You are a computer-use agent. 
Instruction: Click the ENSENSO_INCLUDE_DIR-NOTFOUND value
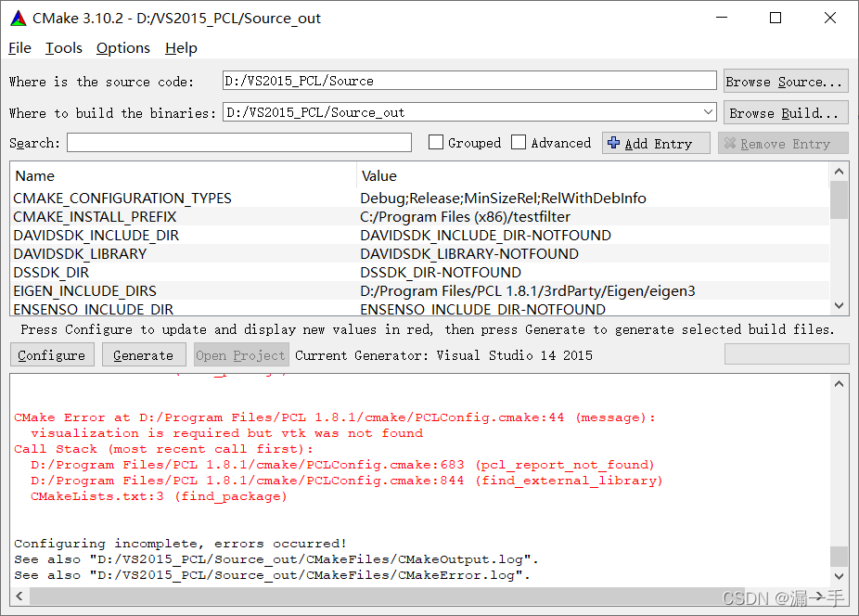point(482,309)
